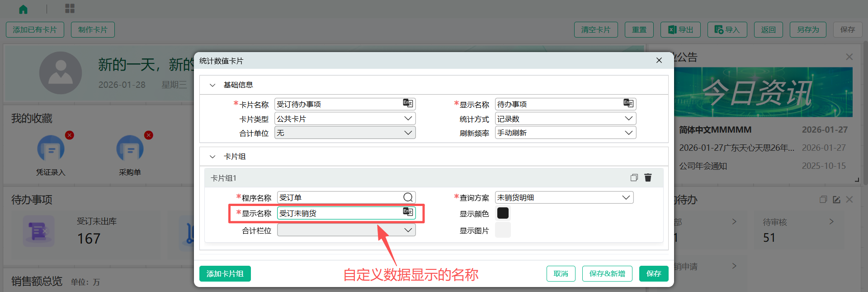
Task: Close the 统计数值卡片 dialog
Action: click(x=659, y=61)
